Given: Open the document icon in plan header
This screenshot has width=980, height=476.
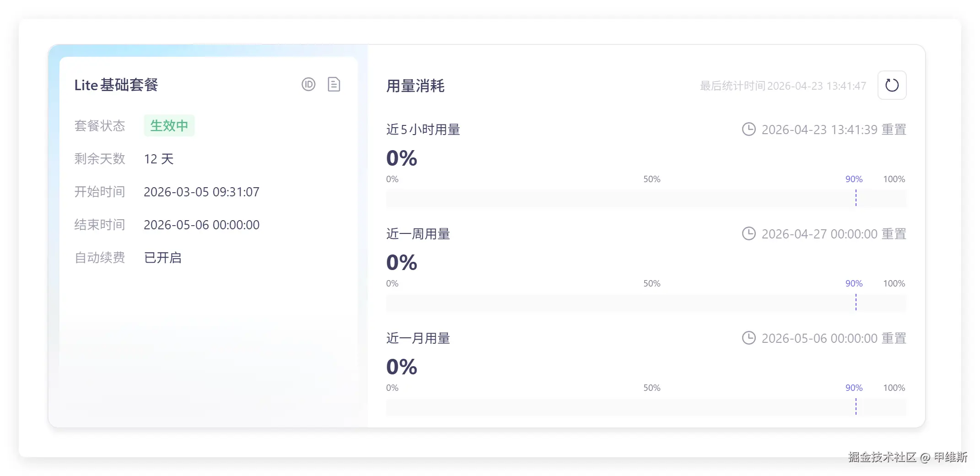Looking at the screenshot, I should tap(334, 85).
